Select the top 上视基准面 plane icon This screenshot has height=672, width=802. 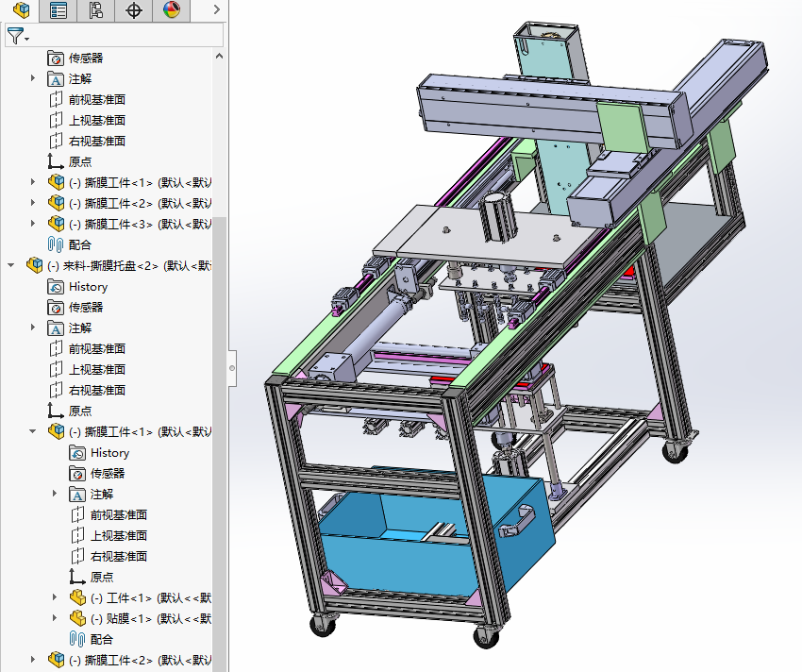[x=56, y=120]
